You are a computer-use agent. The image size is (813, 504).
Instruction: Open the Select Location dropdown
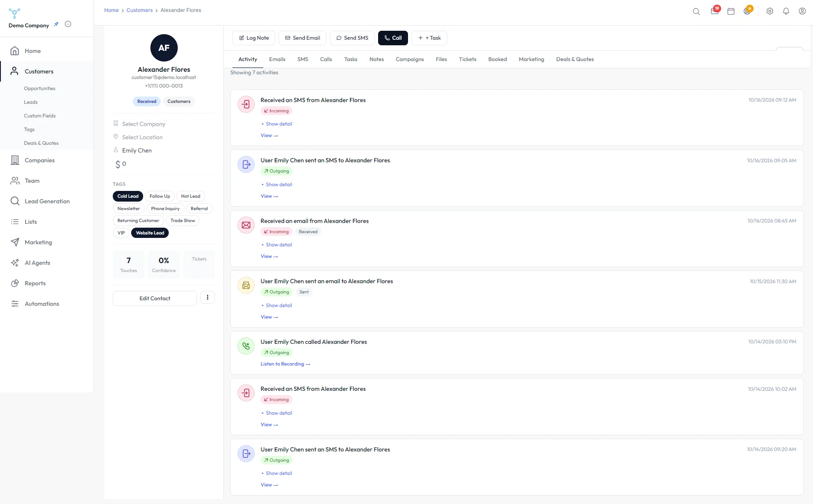point(142,137)
